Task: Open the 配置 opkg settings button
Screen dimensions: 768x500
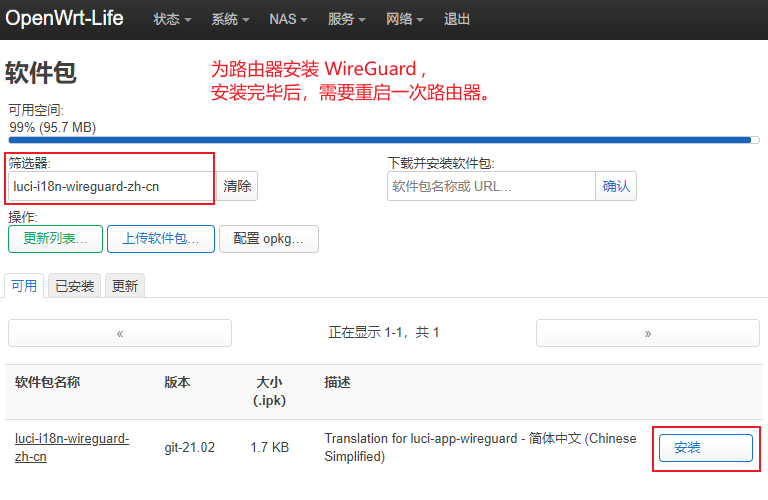Action: tap(269, 239)
